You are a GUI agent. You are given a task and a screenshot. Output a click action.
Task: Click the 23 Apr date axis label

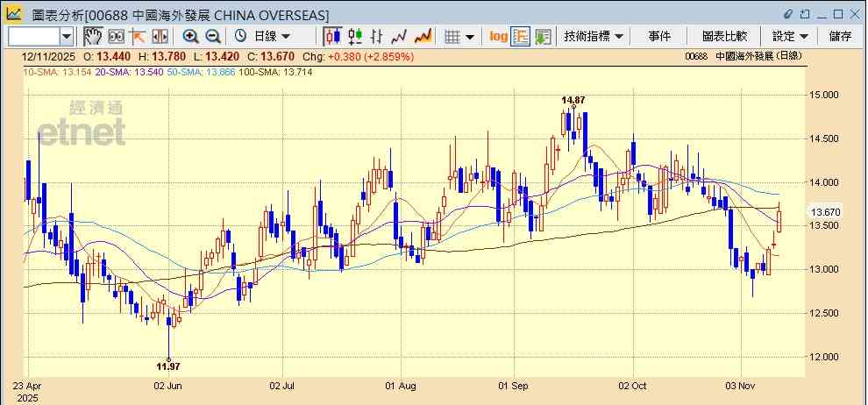point(25,387)
